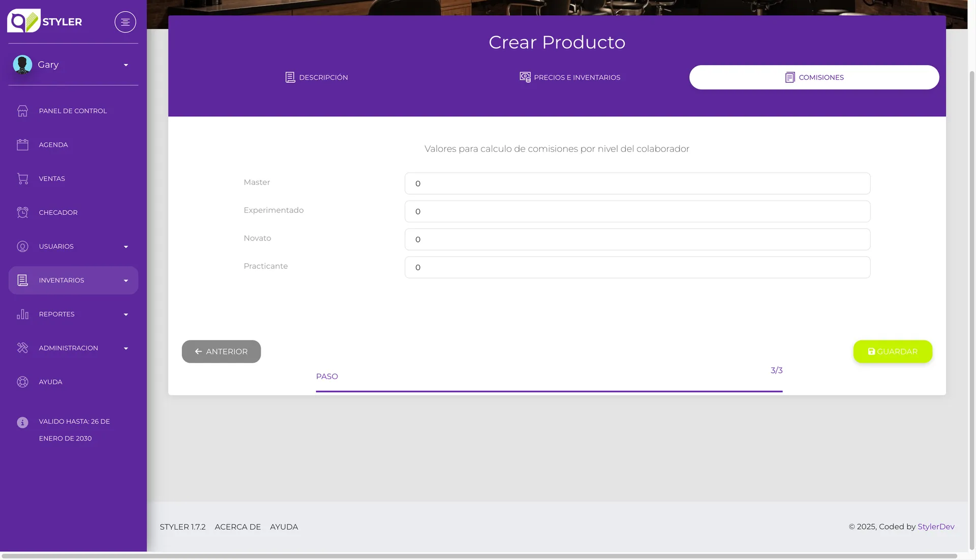
Task: Open Panel de Control in sidebar
Action: [x=73, y=111]
